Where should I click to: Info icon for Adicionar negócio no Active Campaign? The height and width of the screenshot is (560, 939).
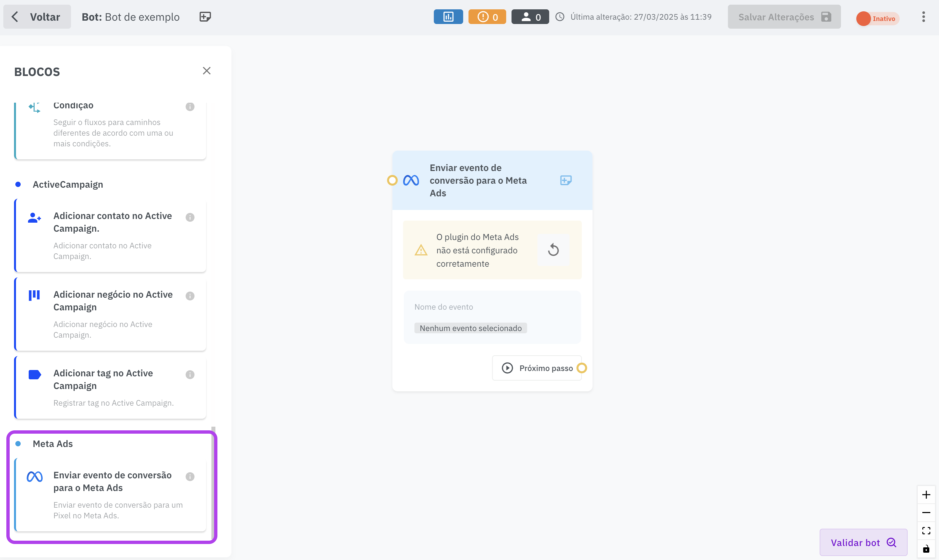pyautogui.click(x=190, y=296)
